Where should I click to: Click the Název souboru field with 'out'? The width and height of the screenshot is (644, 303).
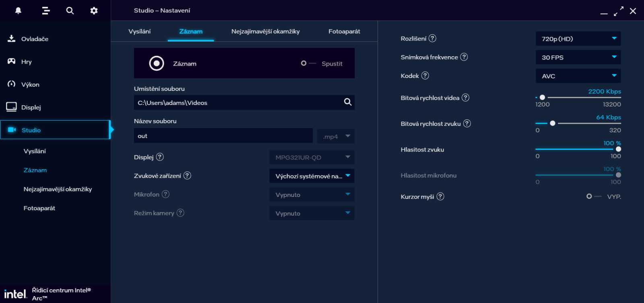click(223, 136)
